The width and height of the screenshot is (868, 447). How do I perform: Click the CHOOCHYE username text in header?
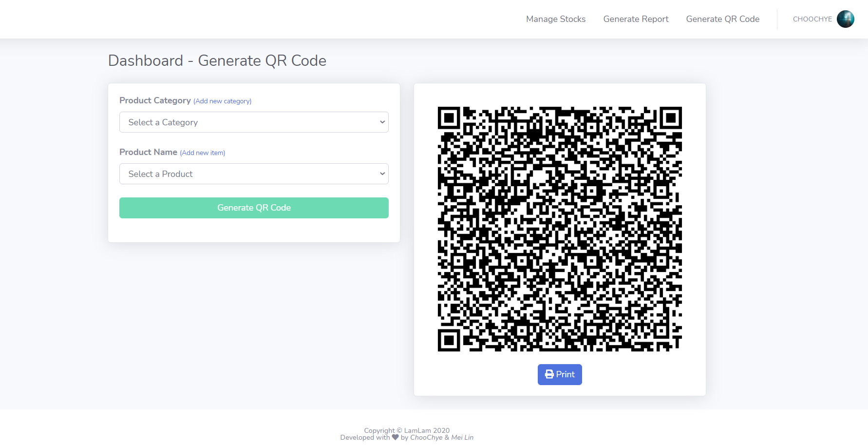(x=812, y=19)
